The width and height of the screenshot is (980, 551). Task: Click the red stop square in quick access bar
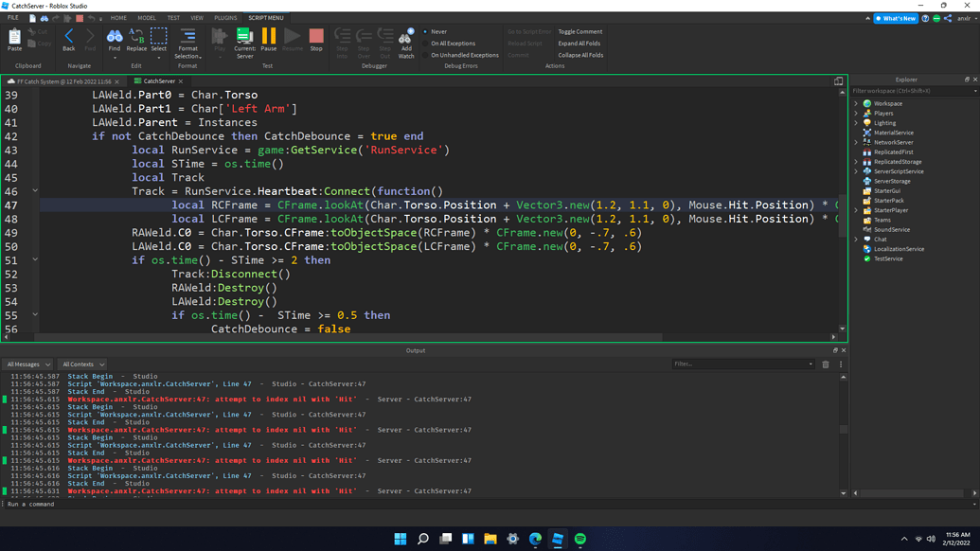pyautogui.click(x=80, y=18)
